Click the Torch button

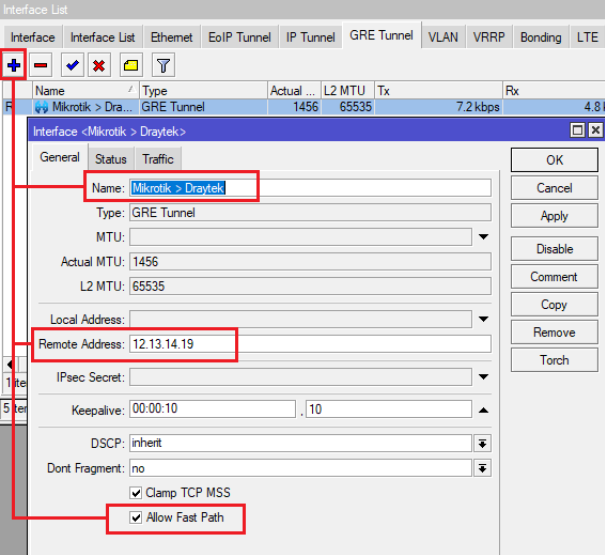pyautogui.click(x=554, y=360)
